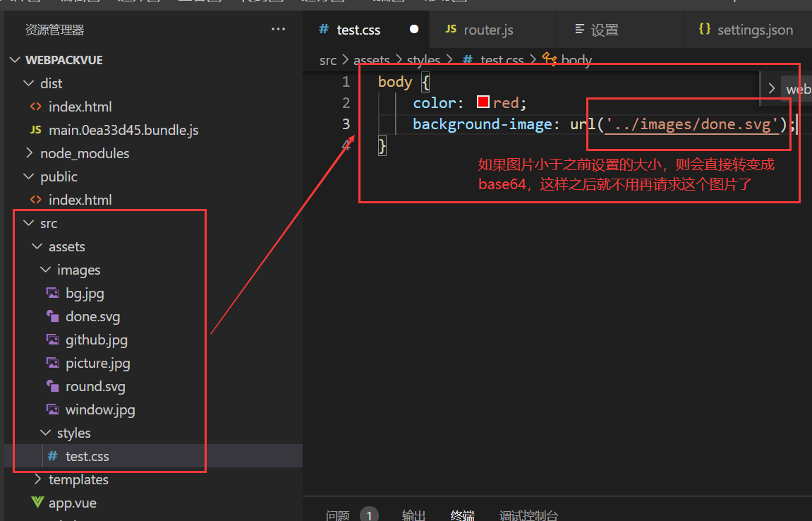Open the red color swatch picker

[x=483, y=102]
